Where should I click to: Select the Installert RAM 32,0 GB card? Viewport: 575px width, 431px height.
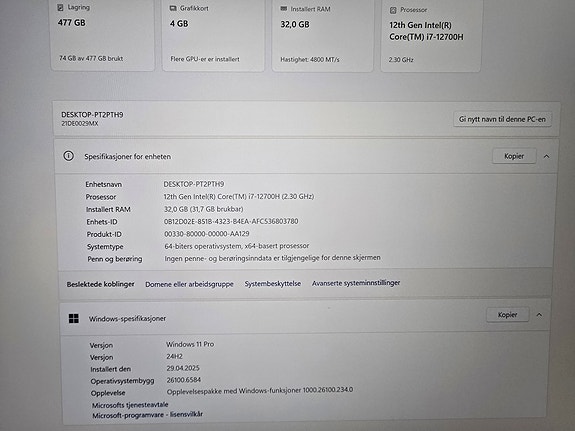[323, 35]
